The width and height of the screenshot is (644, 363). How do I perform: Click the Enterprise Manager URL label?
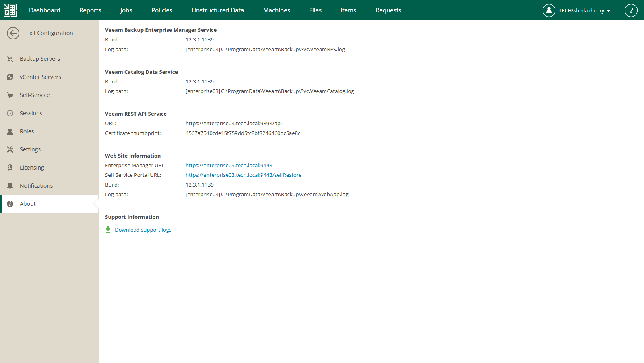click(135, 166)
